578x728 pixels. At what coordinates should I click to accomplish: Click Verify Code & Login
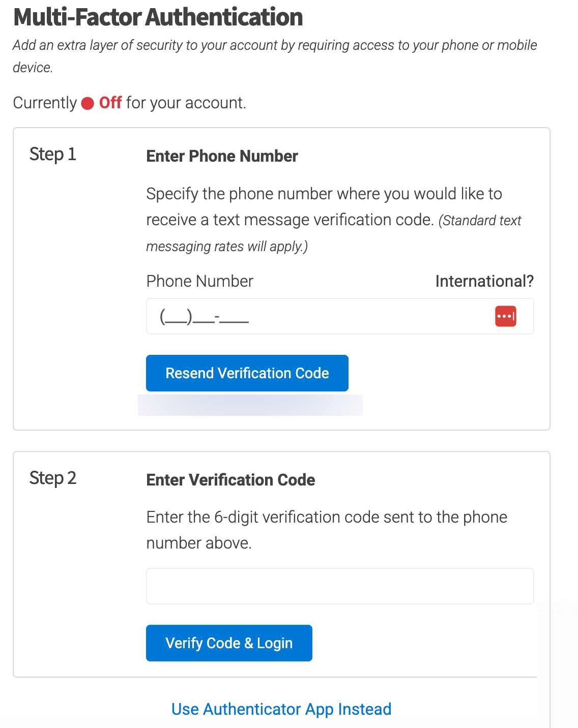point(229,643)
